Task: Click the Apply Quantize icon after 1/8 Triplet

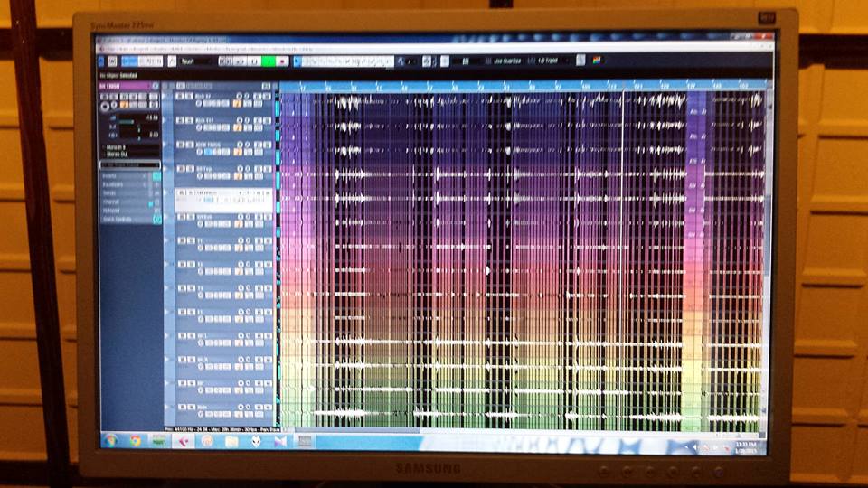Action: click(x=580, y=61)
